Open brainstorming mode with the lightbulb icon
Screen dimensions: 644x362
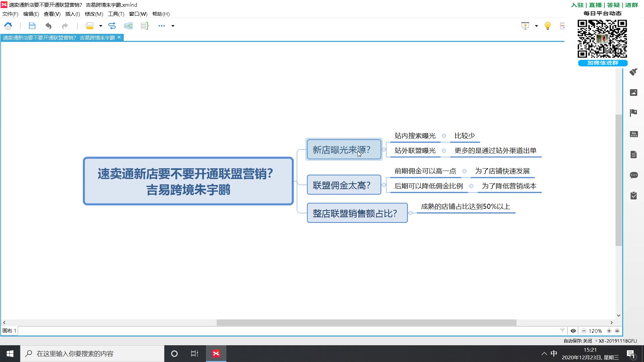[548, 26]
